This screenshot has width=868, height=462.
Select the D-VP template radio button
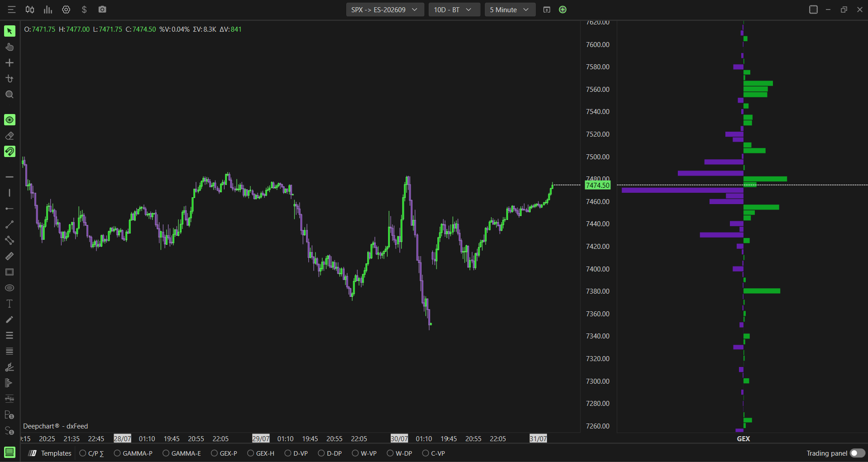(x=288, y=453)
